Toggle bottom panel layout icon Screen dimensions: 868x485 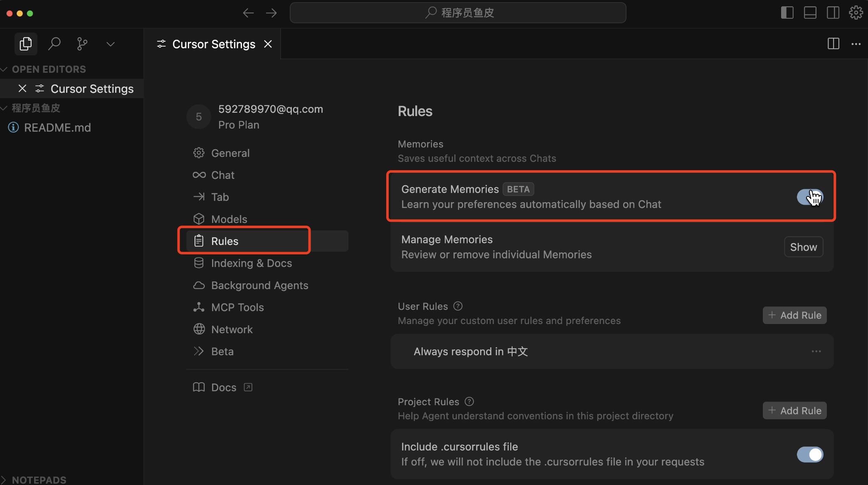point(810,12)
